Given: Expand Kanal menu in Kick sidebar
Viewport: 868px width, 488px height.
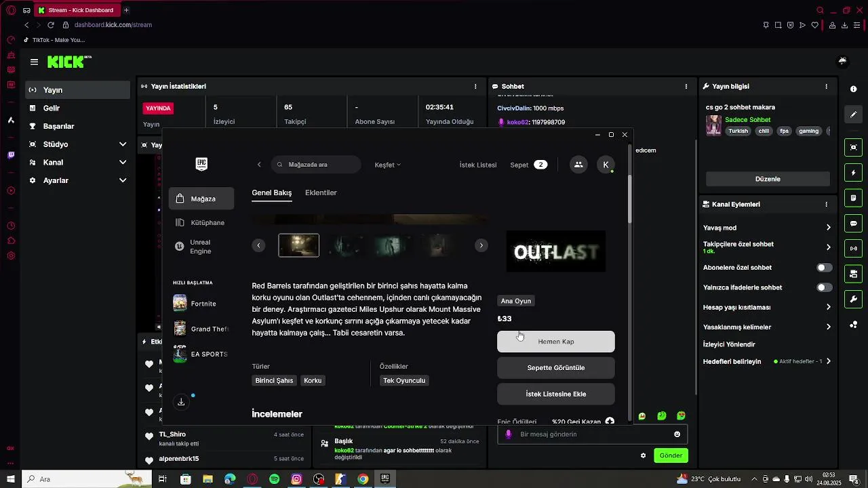Looking at the screenshot, I should pos(123,163).
